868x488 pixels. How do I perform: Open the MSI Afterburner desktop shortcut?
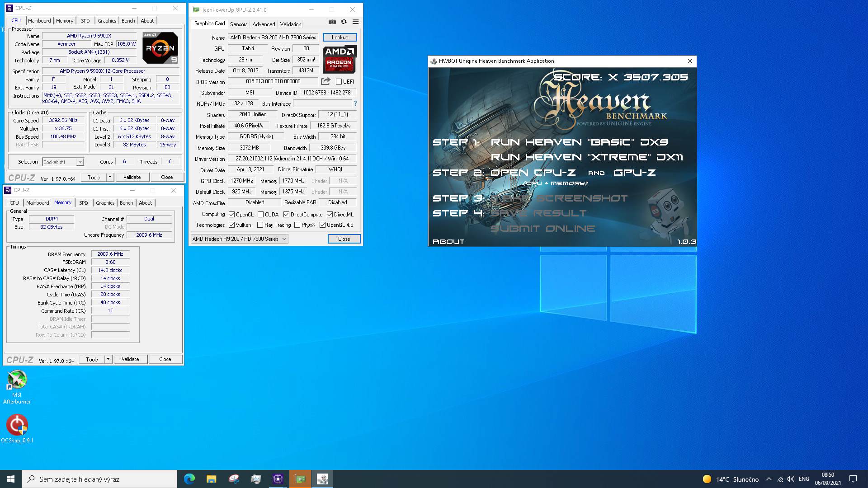tap(17, 387)
